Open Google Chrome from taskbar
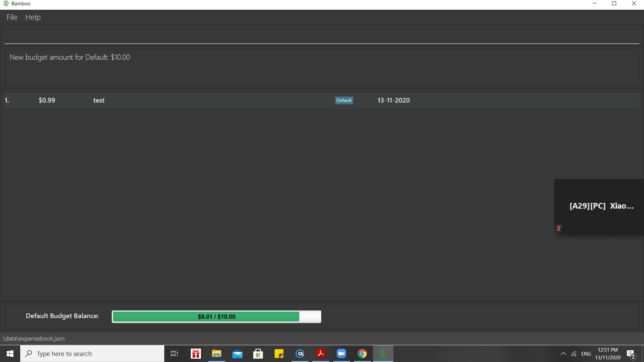The image size is (644, 362). 362,354
